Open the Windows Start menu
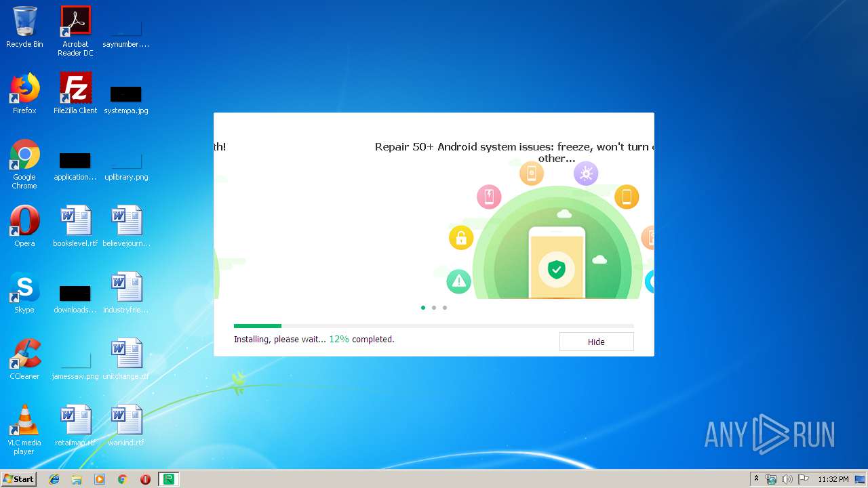Viewport: 868px width, 488px height. click(x=18, y=479)
